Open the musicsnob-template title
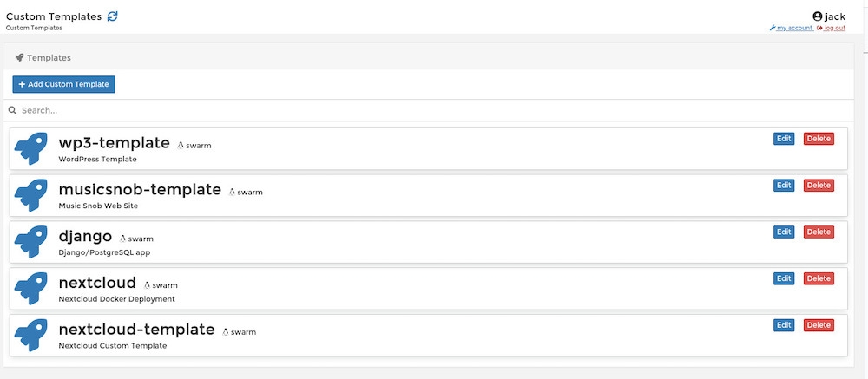This screenshot has width=868, height=379. tap(140, 190)
